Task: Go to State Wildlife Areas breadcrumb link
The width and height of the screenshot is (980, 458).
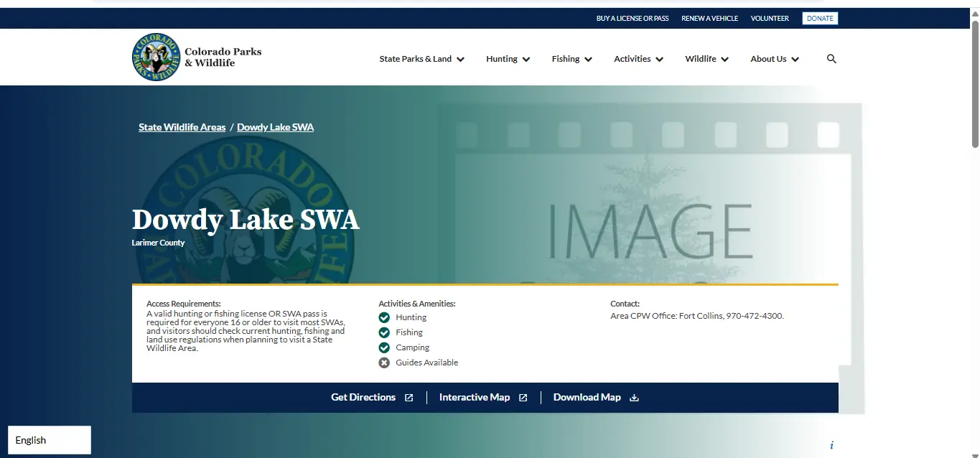Action: (182, 127)
